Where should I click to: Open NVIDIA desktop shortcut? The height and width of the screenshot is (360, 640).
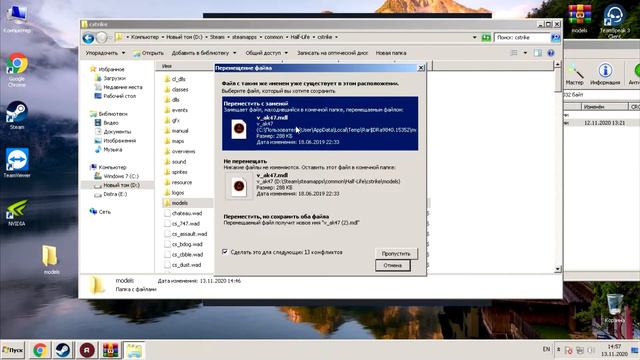[x=17, y=213]
